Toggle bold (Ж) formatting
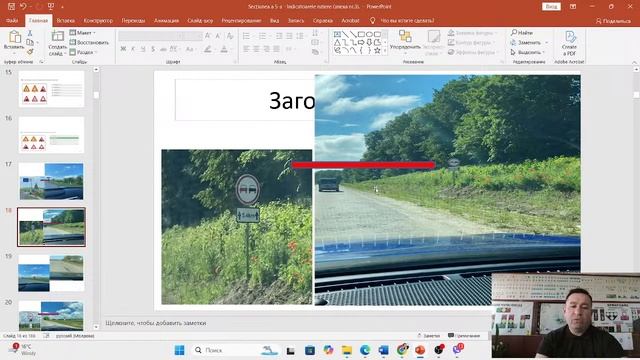 123,49
